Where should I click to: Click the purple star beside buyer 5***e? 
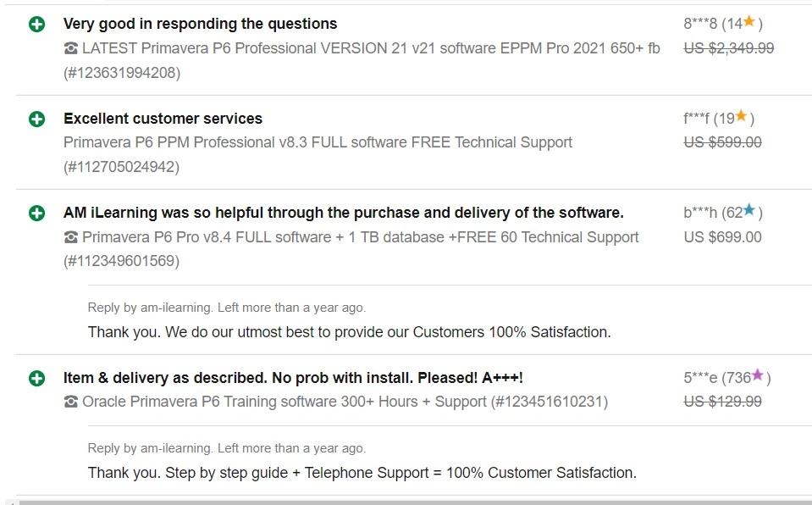tap(756, 377)
